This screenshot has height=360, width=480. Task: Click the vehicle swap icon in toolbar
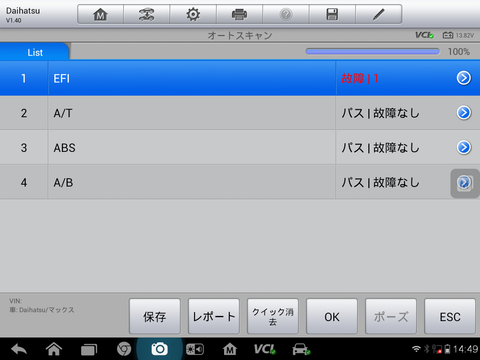click(146, 14)
